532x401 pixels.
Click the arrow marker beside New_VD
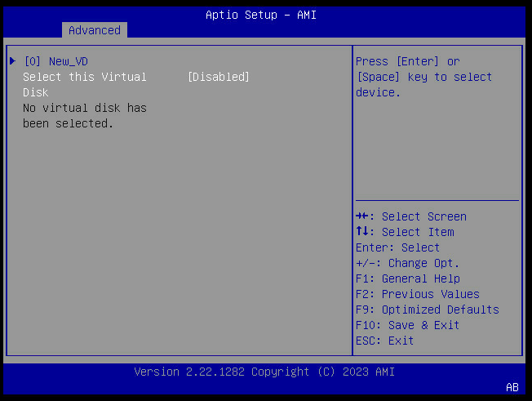[x=12, y=61]
